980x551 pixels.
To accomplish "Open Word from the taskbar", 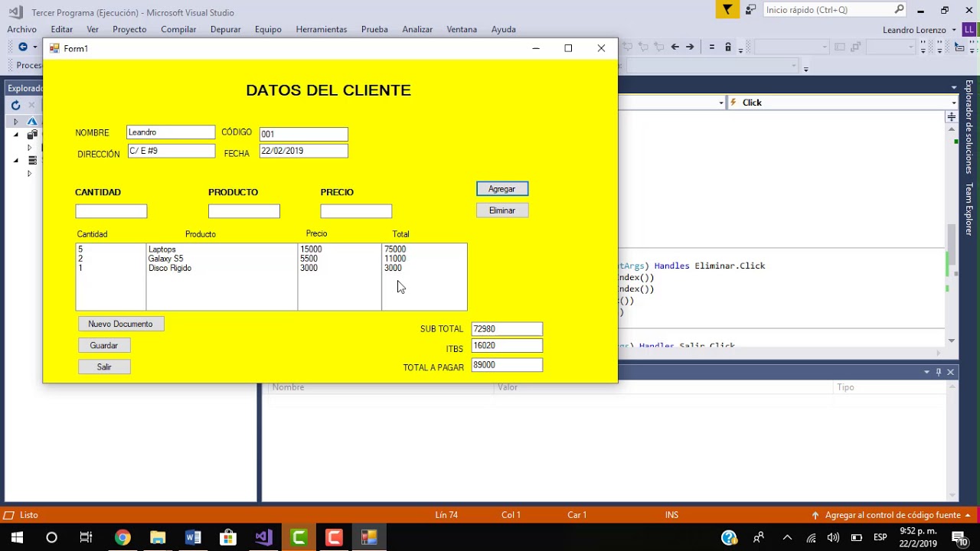I will click(193, 537).
